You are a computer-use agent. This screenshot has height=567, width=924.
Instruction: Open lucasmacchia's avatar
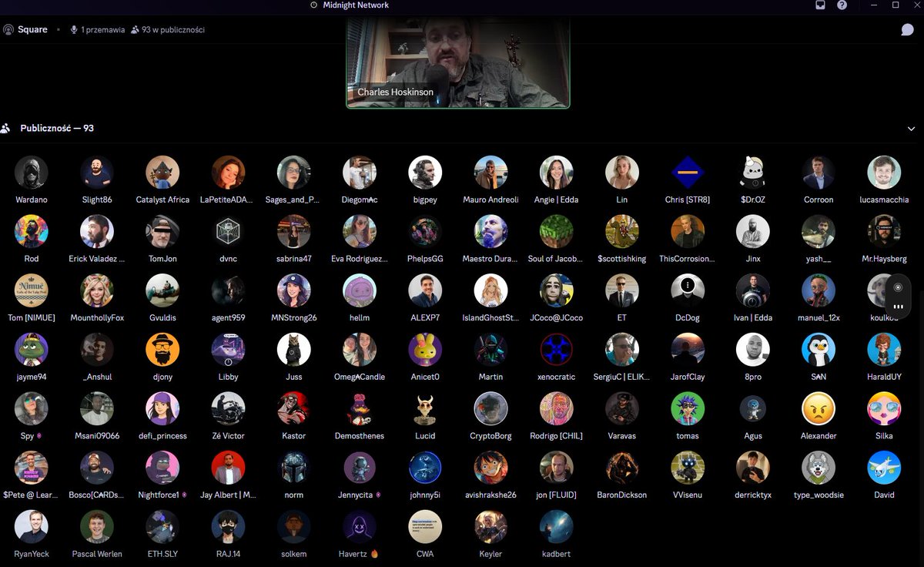884,173
